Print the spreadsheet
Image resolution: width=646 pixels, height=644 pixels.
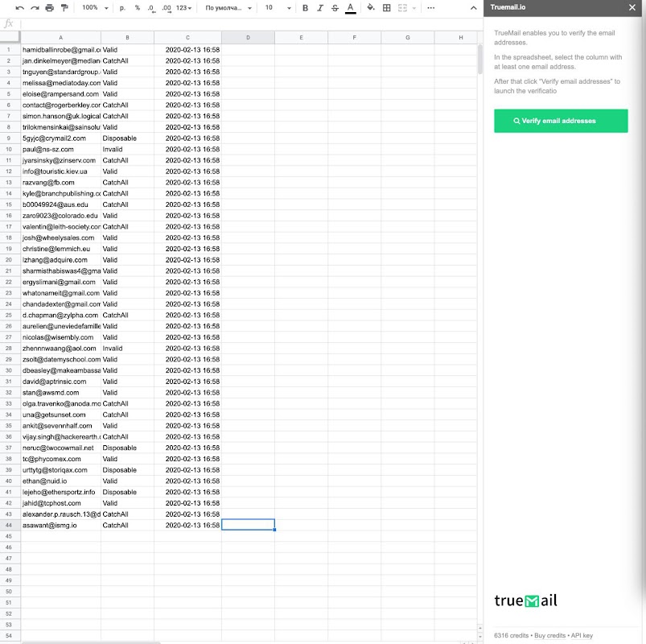click(x=49, y=8)
